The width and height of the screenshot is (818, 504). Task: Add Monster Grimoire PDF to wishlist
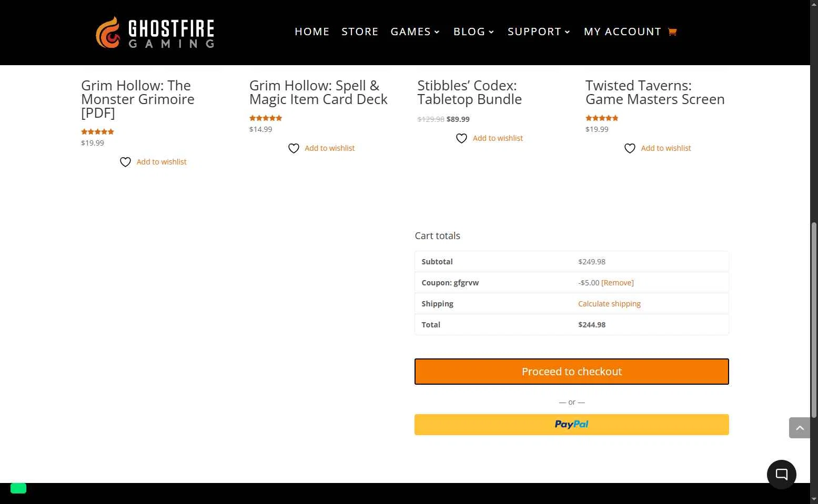[x=161, y=162]
